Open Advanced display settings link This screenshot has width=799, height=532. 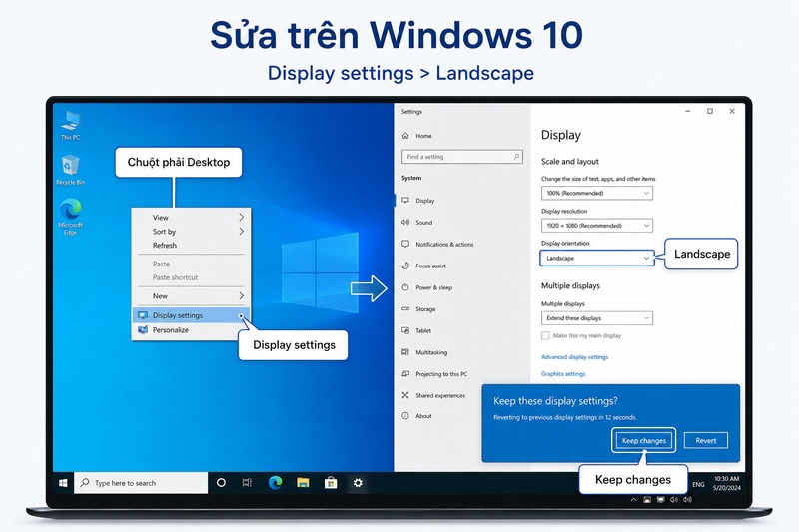[574, 357]
